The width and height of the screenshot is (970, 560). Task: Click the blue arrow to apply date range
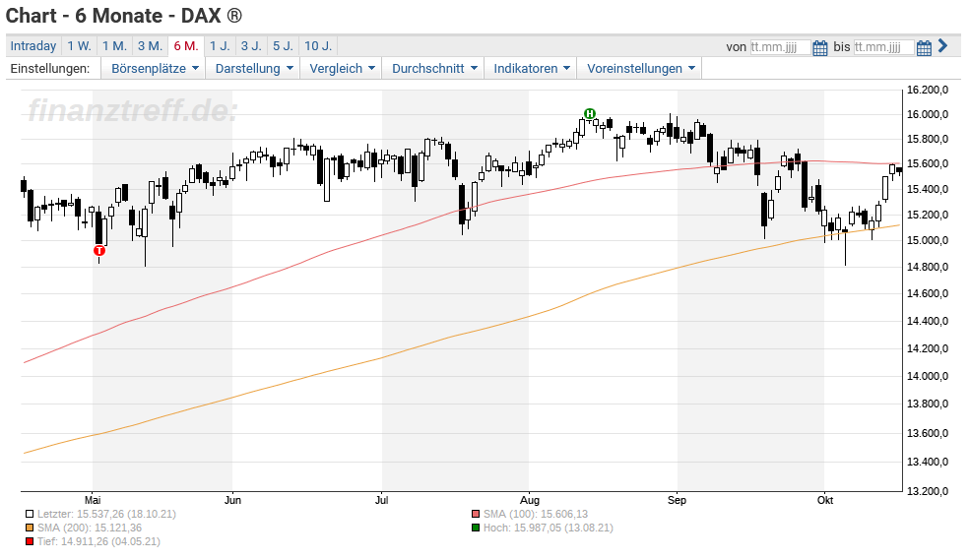pyautogui.click(x=942, y=45)
